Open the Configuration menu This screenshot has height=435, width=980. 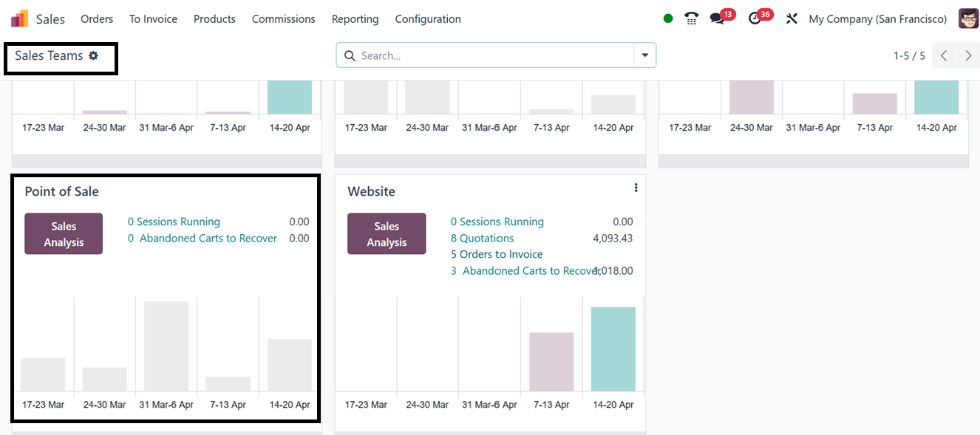(428, 19)
